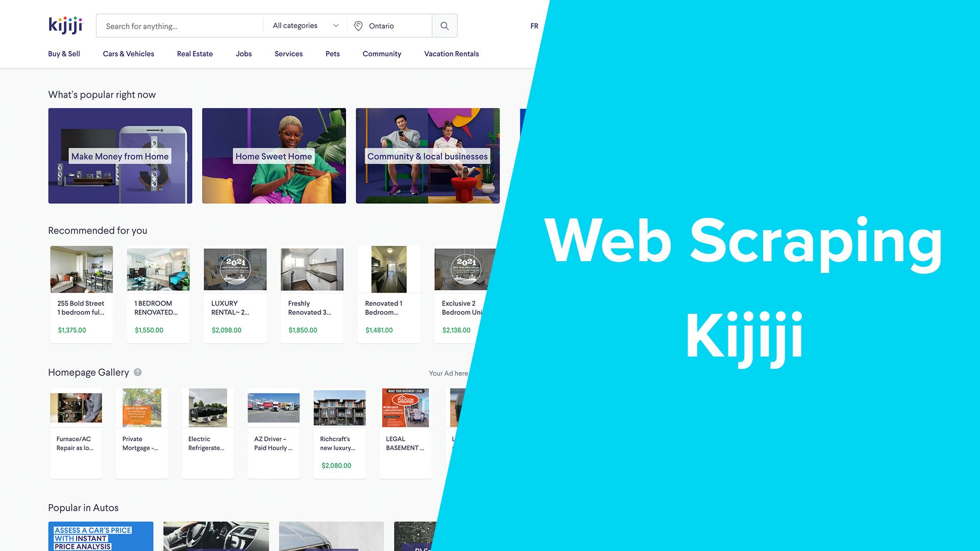Image resolution: width=980 pixels, height=551 pixels.
Task: Click the FR language toggle icon
Action: click(x=534, y=26)
